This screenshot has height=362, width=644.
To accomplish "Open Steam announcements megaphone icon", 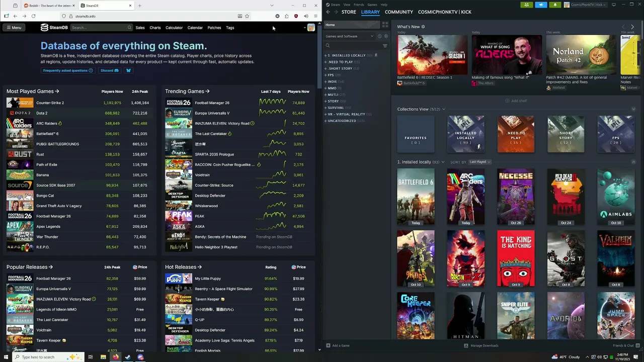I will click(x=541, y=5).
